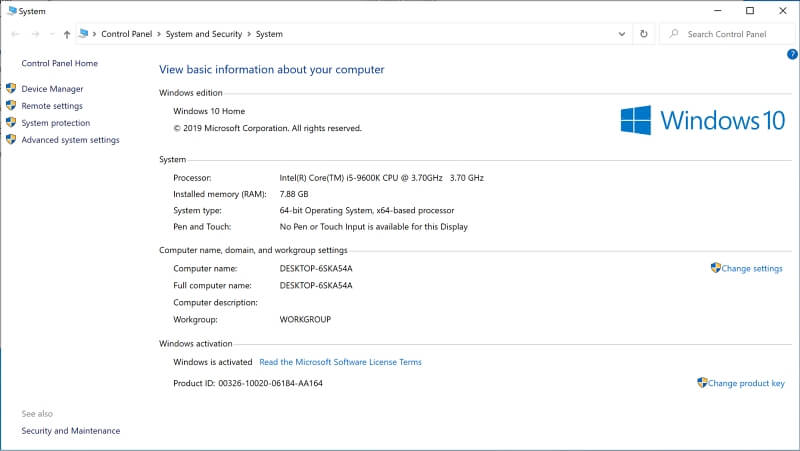Open Remote settings

coord(52,106)
